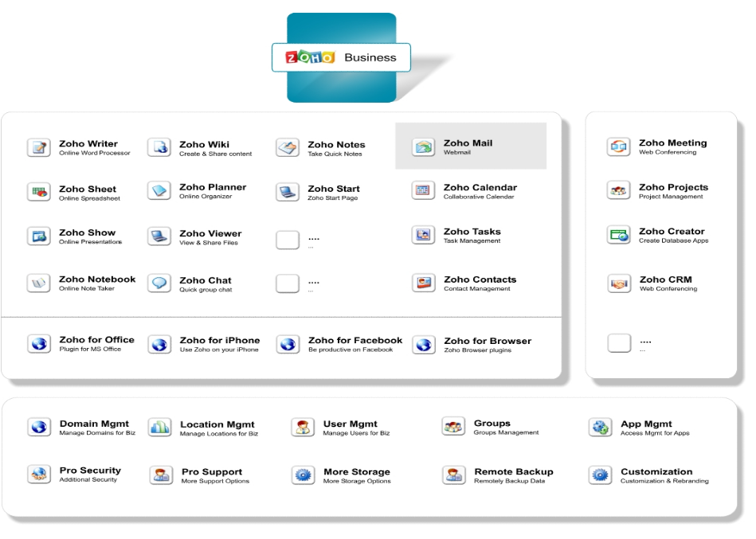Select the More Storage gear icon

[304, 475]
